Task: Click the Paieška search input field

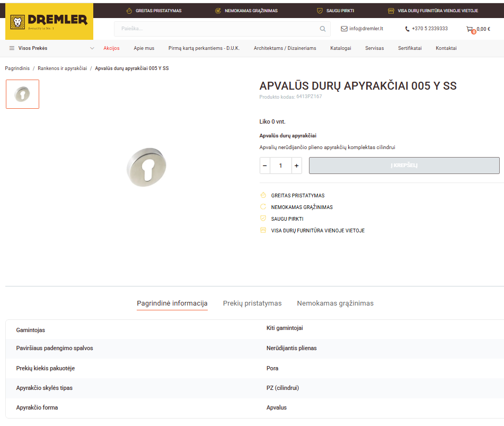Action: [x=217, y=29]
